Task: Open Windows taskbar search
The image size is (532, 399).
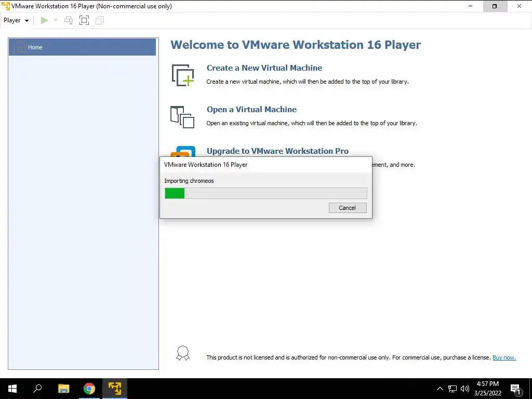Action: 37,389
